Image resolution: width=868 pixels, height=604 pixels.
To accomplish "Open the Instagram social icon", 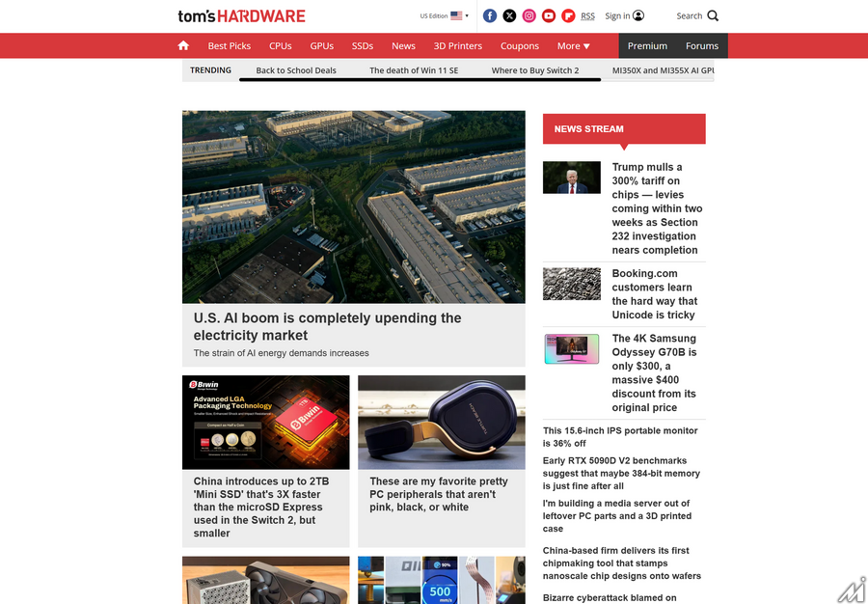I will tap(529, 15).
